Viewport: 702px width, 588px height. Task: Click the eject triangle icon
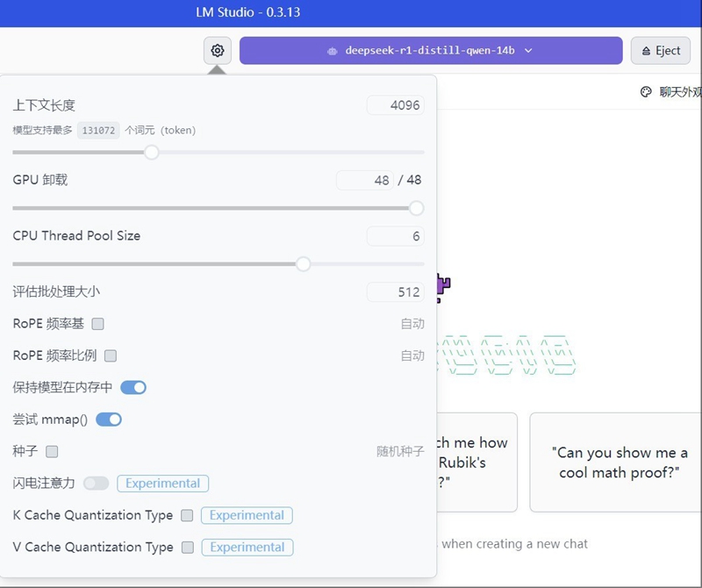tap(646, 51)
